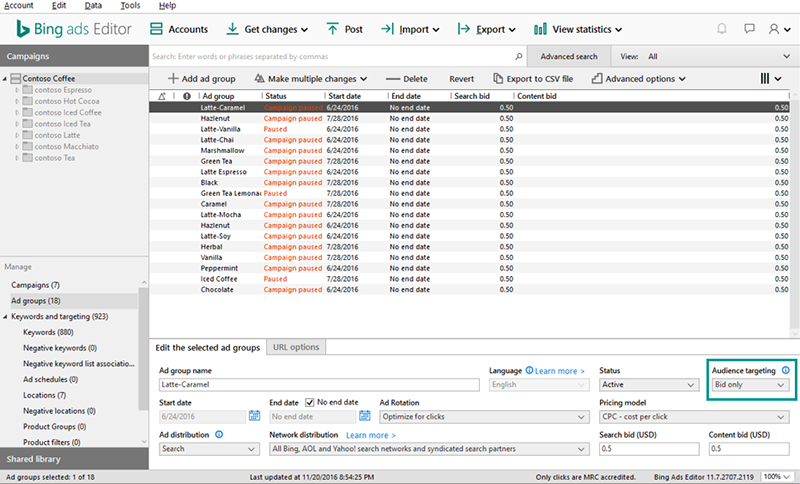800x484 pixels.
Task: Click the error column header icon
Action: point(187,96)
